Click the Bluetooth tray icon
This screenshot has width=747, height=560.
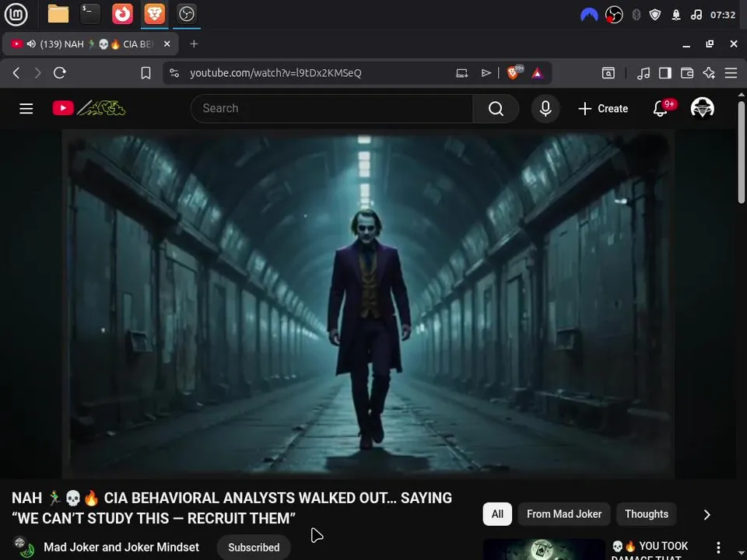pyautogui.click(x=636, y=16)
